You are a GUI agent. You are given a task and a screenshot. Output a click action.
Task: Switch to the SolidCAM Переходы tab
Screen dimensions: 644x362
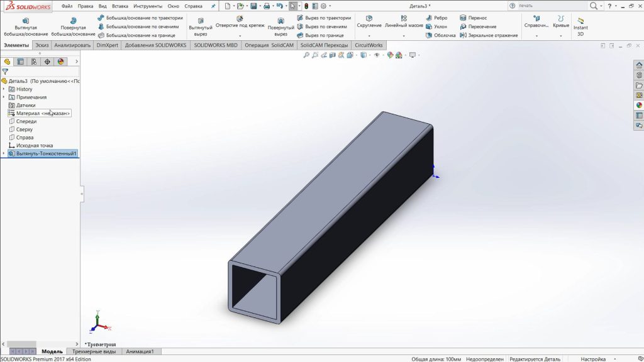pyautogui.click(x=324, y=45)
